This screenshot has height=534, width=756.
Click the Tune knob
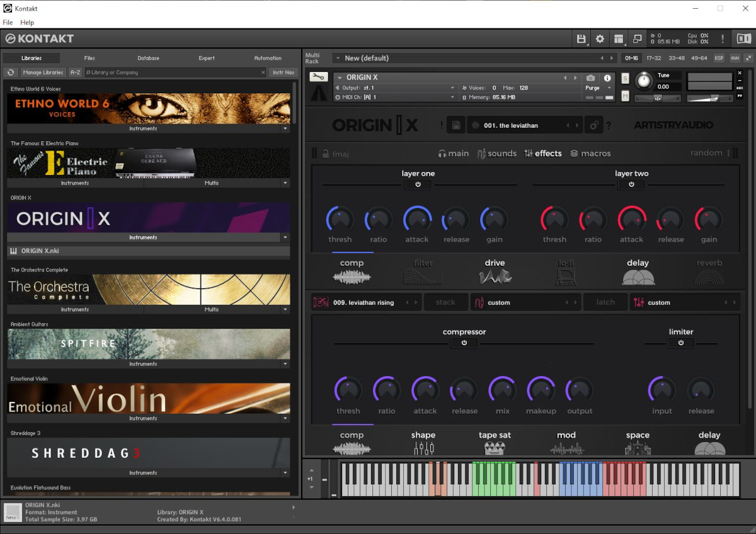pos(644,81)
